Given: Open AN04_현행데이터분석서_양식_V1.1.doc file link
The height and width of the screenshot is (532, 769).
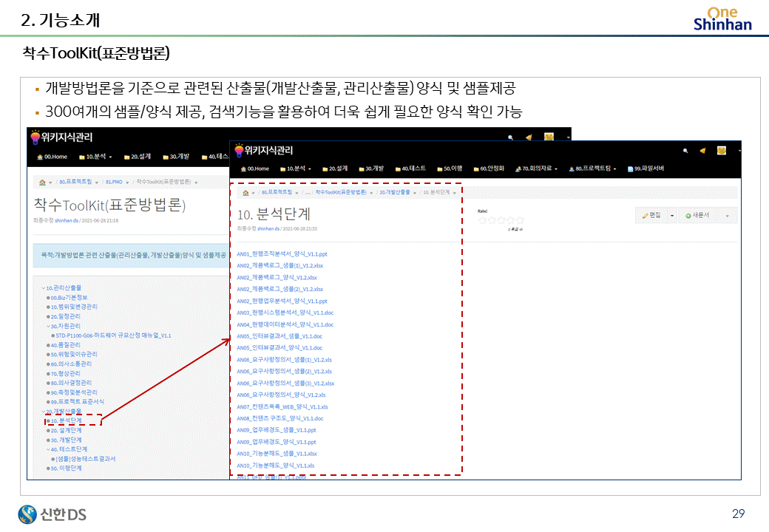Looking at the screenshot, I should pyautogui.click(x=285, y=325).
